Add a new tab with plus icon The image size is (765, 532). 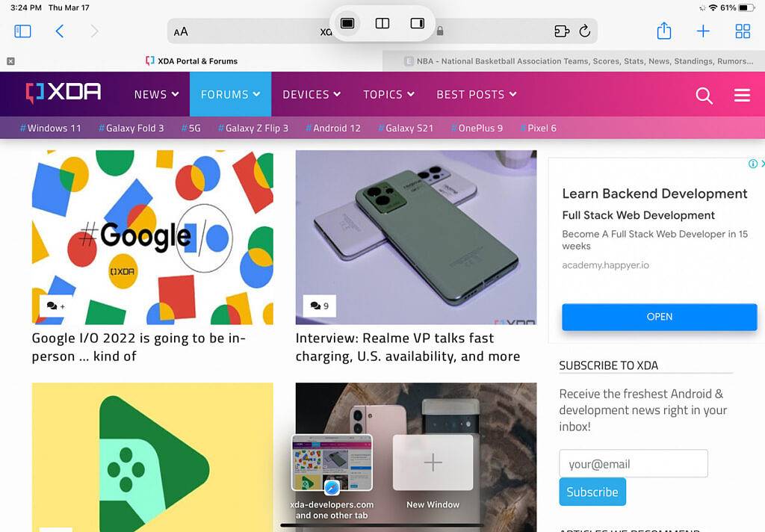[703, 31]
